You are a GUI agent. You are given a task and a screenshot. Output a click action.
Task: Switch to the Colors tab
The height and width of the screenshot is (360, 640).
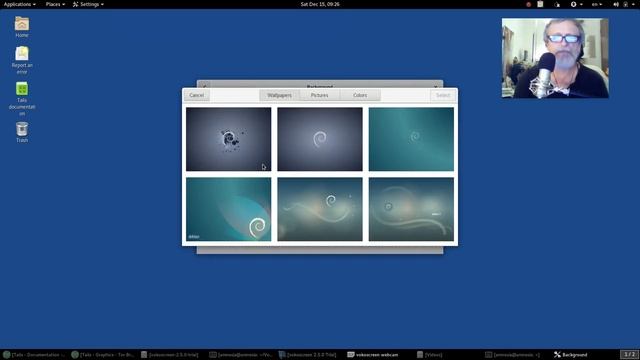(x=360, y=95)
